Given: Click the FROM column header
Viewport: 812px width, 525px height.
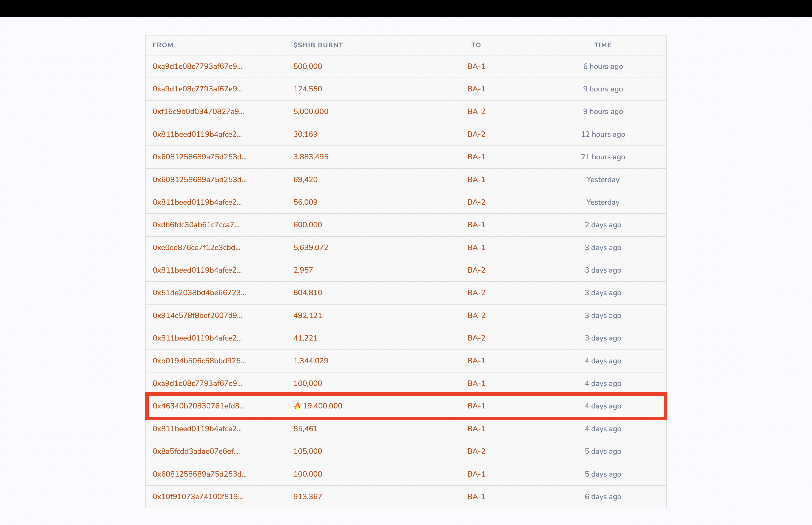Looking at the screenshot, I should [163, 45].
